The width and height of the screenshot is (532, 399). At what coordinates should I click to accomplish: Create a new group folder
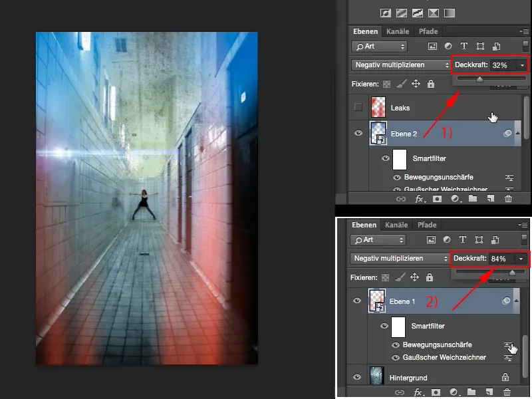pyautogui.click(x=471, y=198)
